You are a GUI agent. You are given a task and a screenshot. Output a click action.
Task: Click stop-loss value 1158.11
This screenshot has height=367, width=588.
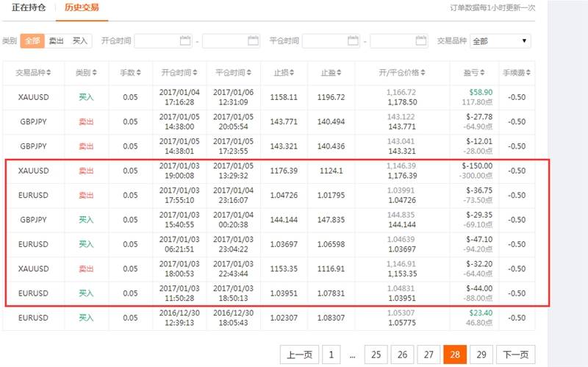coord(284,97)
